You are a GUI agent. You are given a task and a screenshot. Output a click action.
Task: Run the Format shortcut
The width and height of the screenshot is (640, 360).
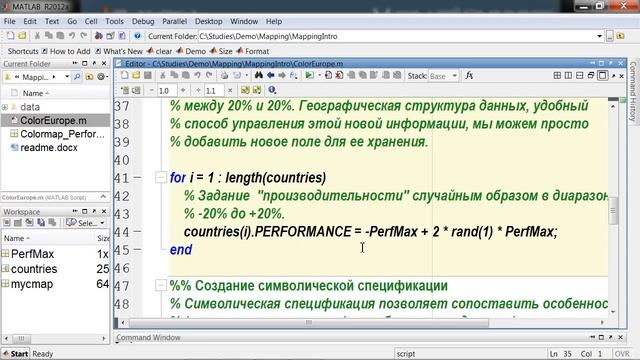253,51
